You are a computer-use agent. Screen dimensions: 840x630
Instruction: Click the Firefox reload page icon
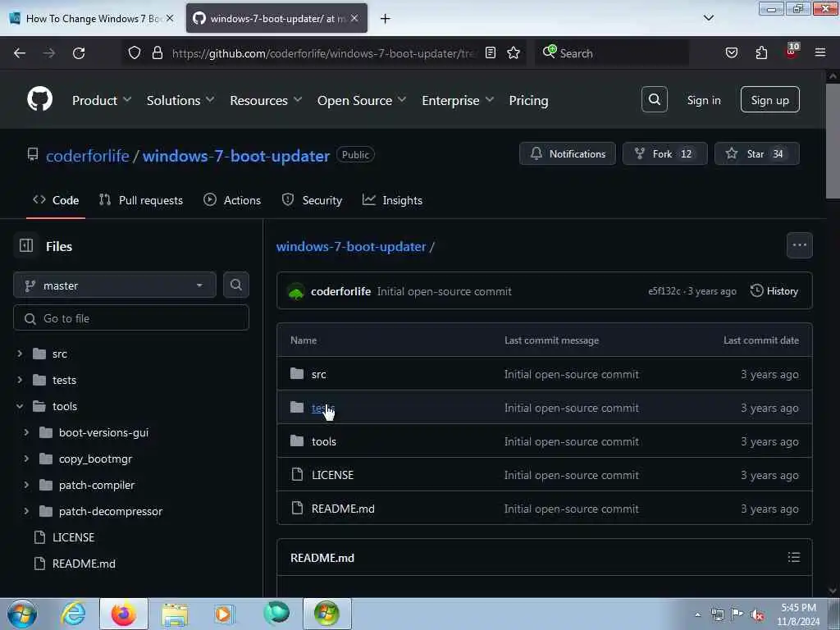79,53
